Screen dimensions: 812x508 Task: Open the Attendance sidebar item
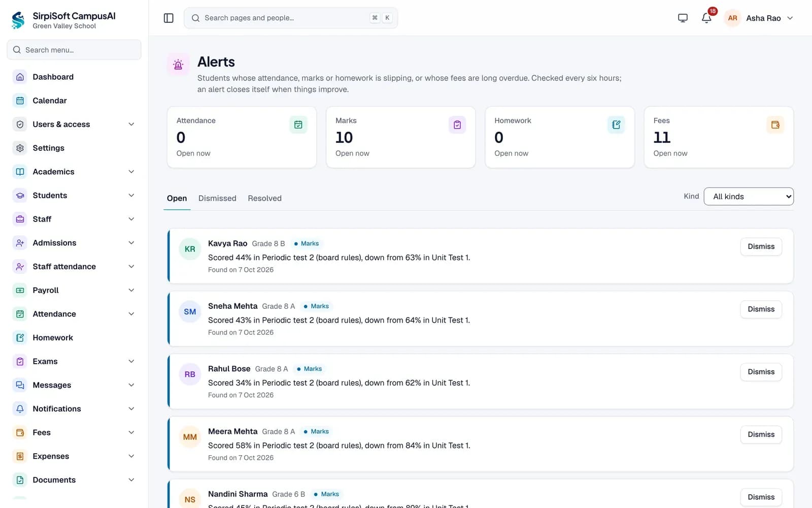[x=74, y=314]
